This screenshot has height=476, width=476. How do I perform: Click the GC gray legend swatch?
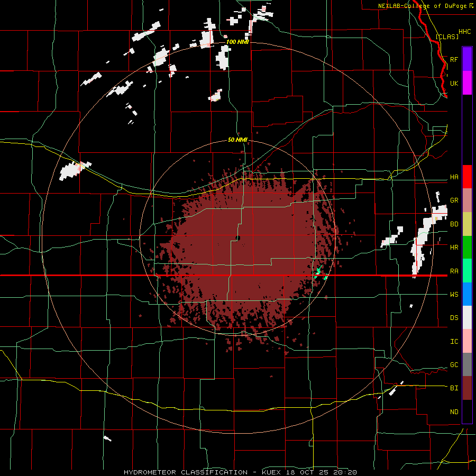[467, 364]
